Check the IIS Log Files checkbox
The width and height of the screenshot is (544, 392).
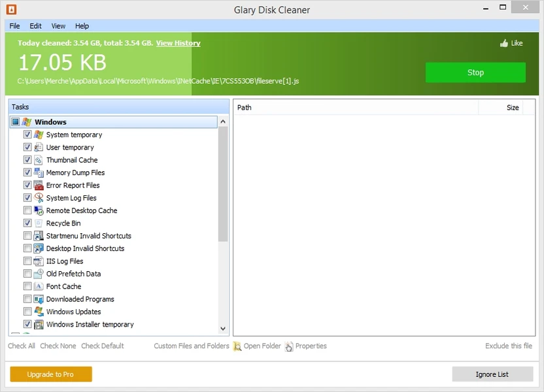(27, 261)
